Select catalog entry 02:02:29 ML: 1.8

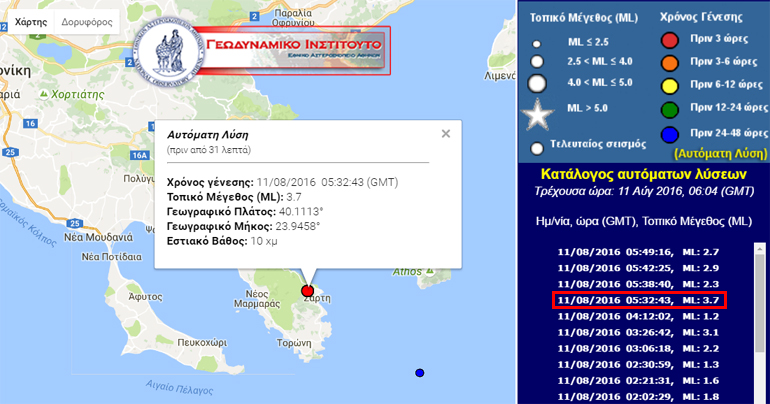pos(638,397)
